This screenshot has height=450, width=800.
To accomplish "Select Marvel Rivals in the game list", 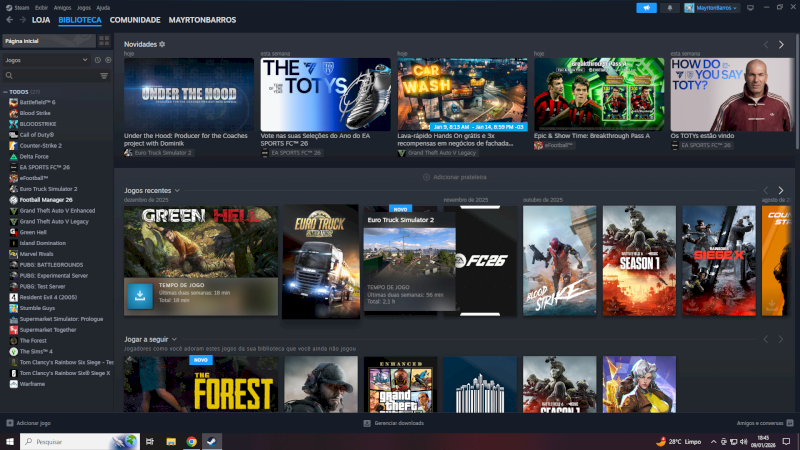I will [x=36, y=254].
